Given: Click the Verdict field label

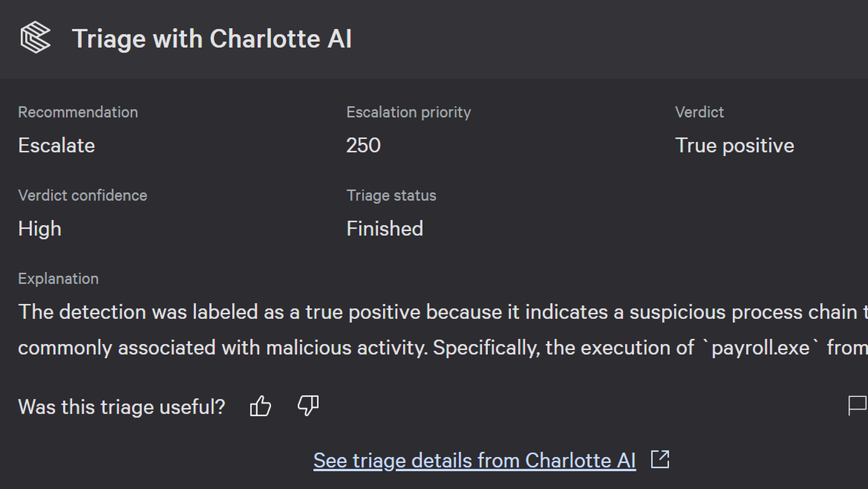Looking at the screenshot, I should [699, 112].
